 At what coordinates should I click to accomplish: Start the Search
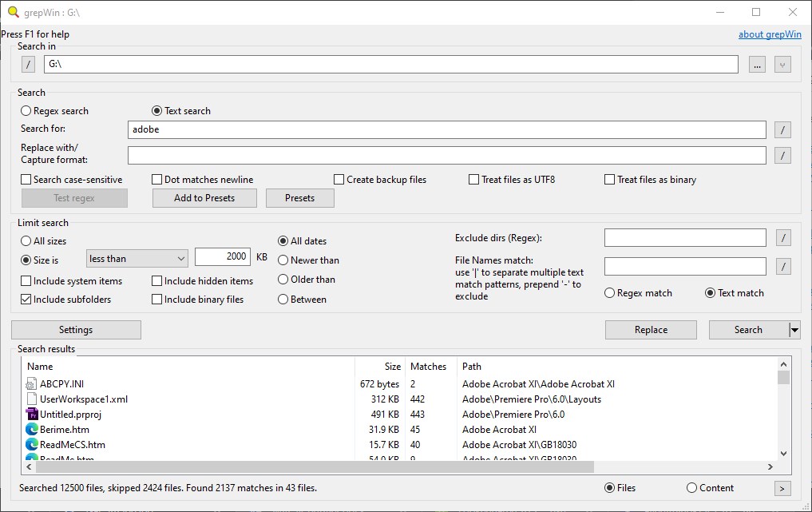748,330
